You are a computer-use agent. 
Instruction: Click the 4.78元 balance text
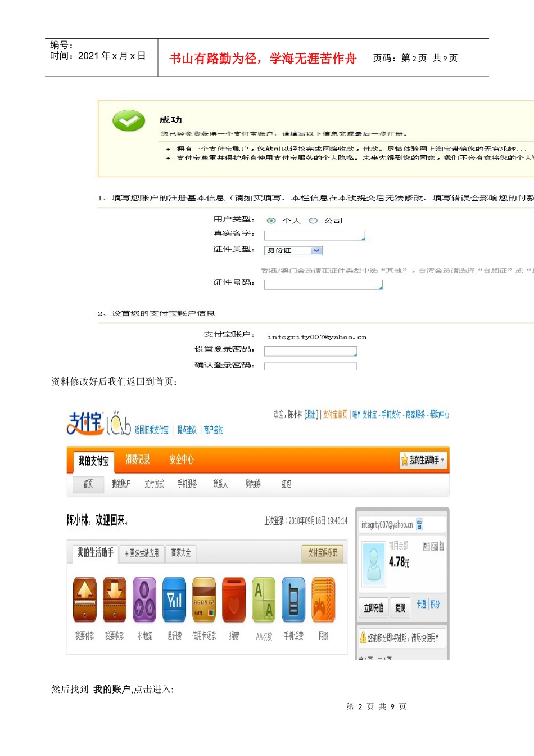click(399, 562)
